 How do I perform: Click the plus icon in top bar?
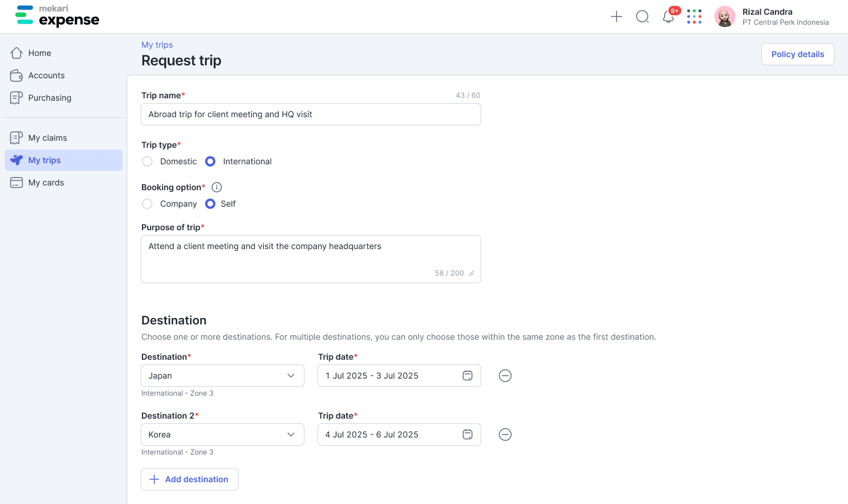click(x=617, y=16)
